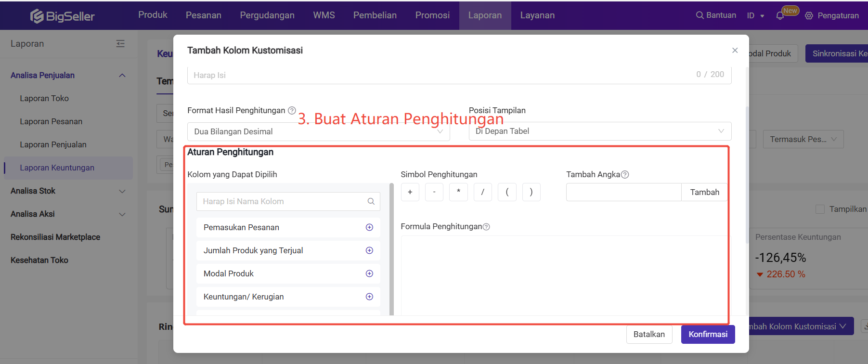Insert the multiplication symbol
Screen dimensions: 868x364
(x=458, y=192)
